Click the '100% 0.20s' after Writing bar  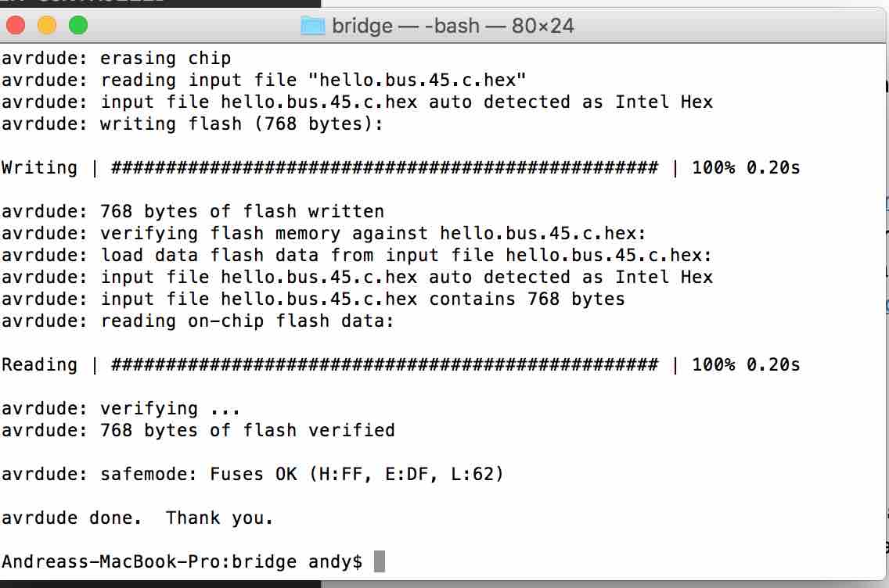746,167
